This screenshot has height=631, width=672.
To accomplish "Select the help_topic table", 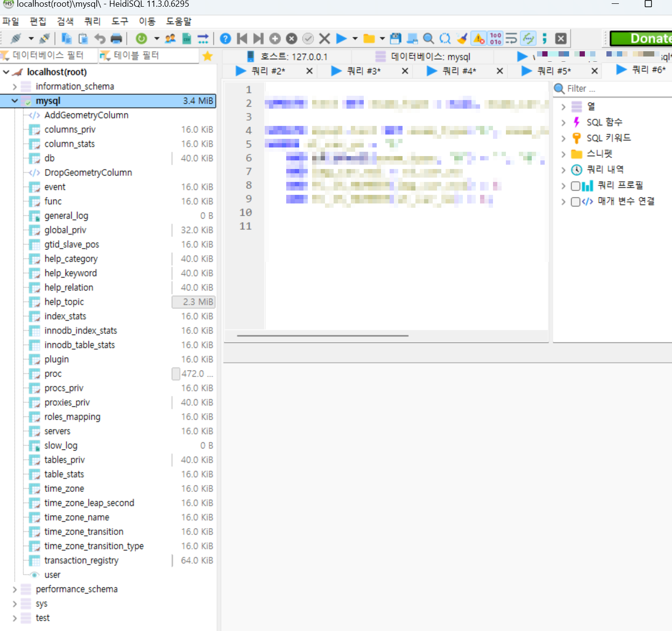I will point(64,302).
